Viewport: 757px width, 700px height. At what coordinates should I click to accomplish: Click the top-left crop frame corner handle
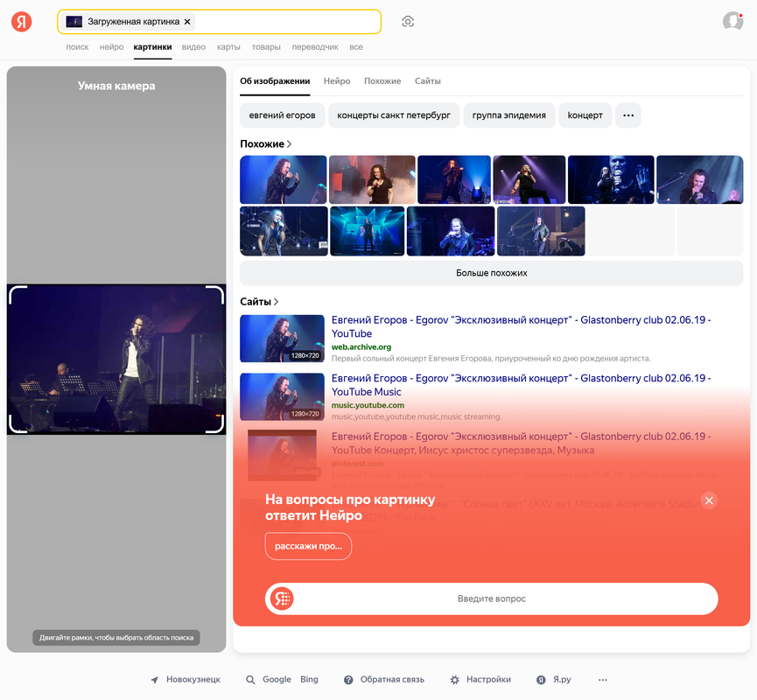tap(18, 294)
